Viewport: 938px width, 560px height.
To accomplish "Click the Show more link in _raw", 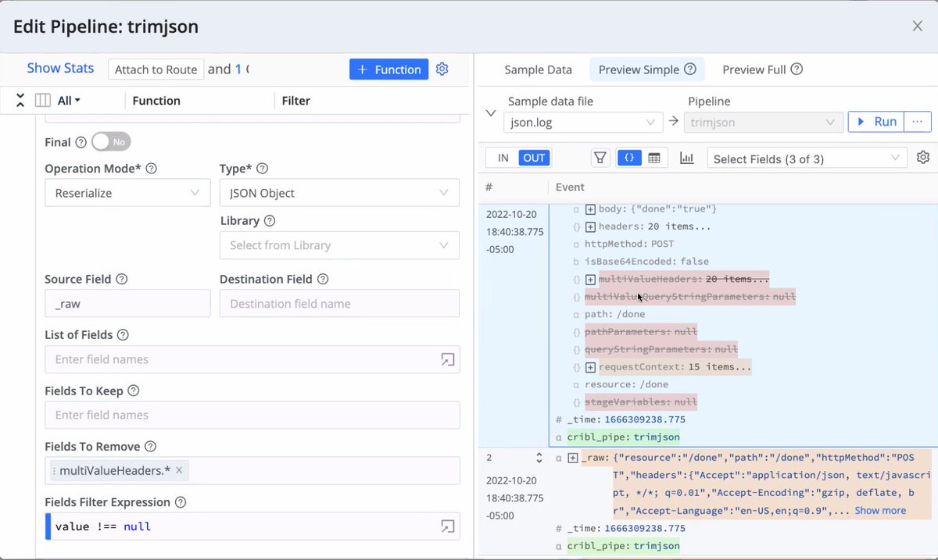I will (880, 510).
